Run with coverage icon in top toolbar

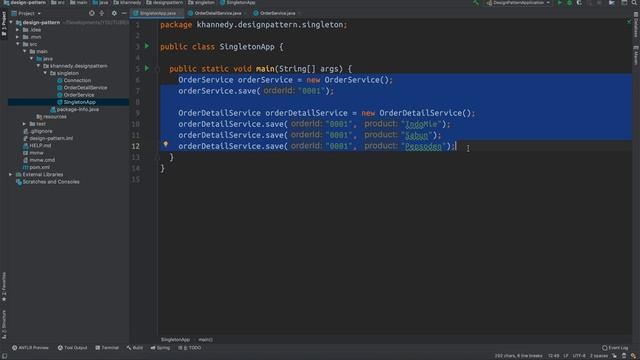tap(579, 3)
